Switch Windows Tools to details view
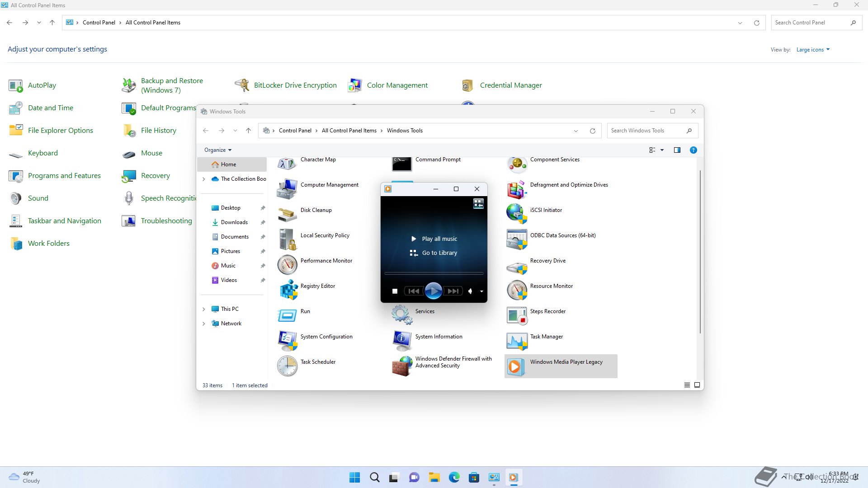The width and height of the screenshot is (868, 488). [x=687, y=385]
